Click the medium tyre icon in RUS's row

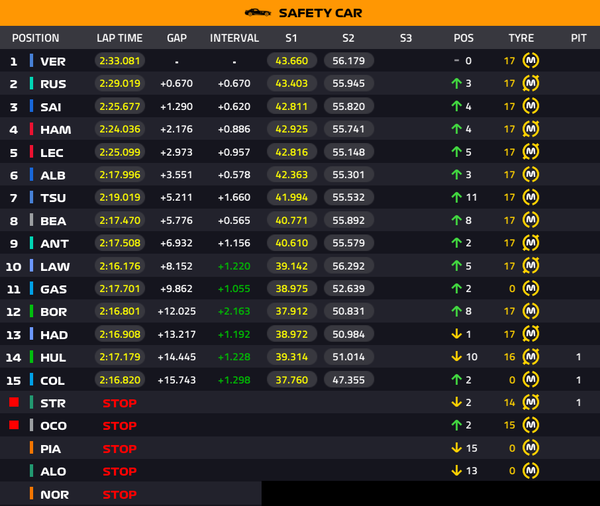tap(531, 83)
